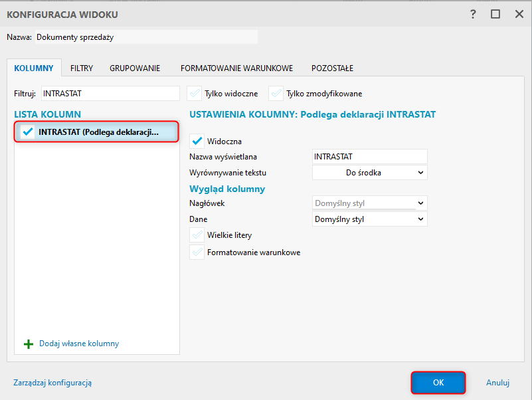Confirm with the OK button
The image size is (532, 400).
438,382
